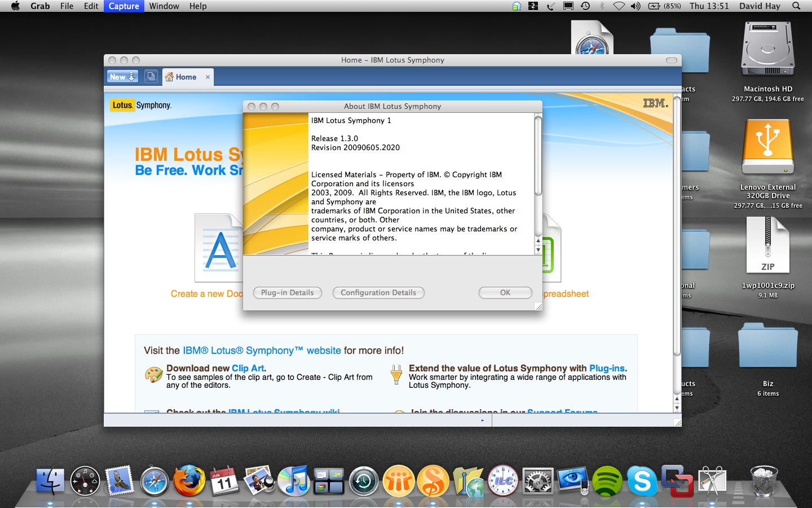The image size is (812, 508).
Task: Click the About text scroll down arrow
Action: (538, 249)
